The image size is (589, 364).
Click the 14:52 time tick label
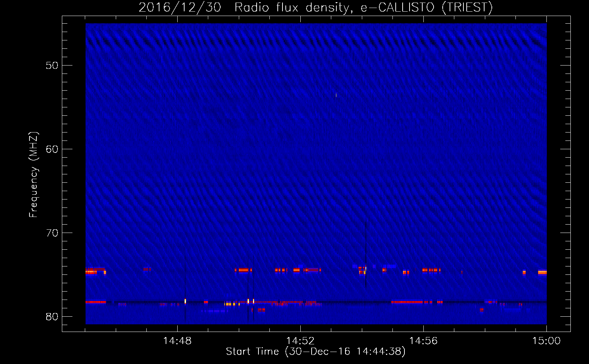[300, 341]
